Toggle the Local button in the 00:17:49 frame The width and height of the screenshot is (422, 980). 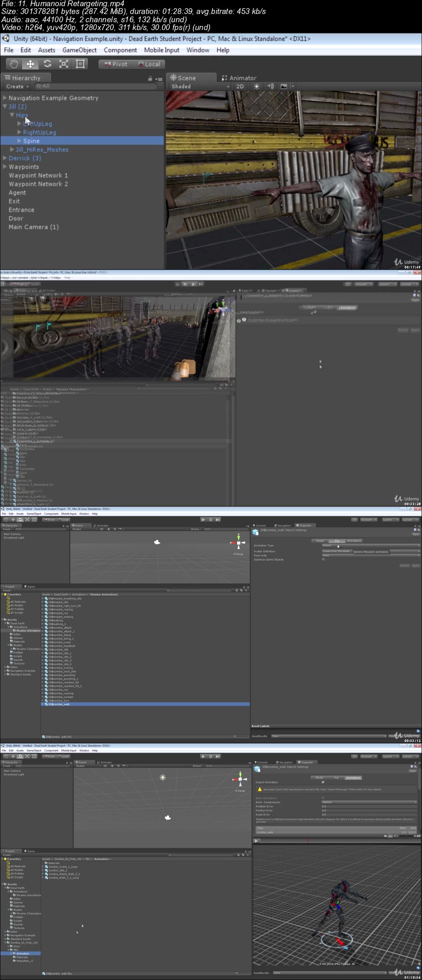click(x=149, y=64)
